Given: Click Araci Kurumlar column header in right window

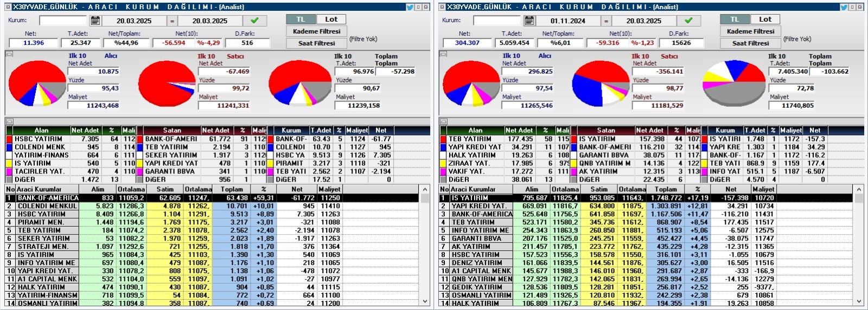Looking at the screenshot, I should pos(481,190).
